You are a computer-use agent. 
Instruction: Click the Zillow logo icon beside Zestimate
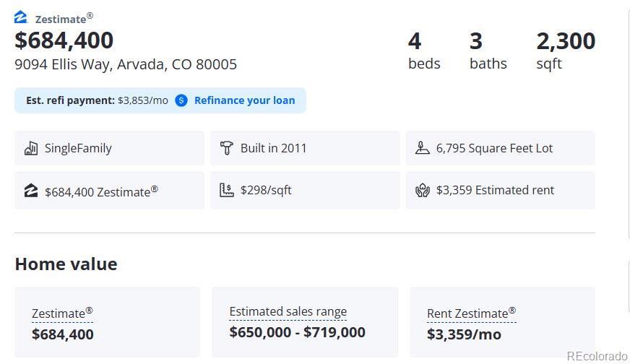(21, 17)
